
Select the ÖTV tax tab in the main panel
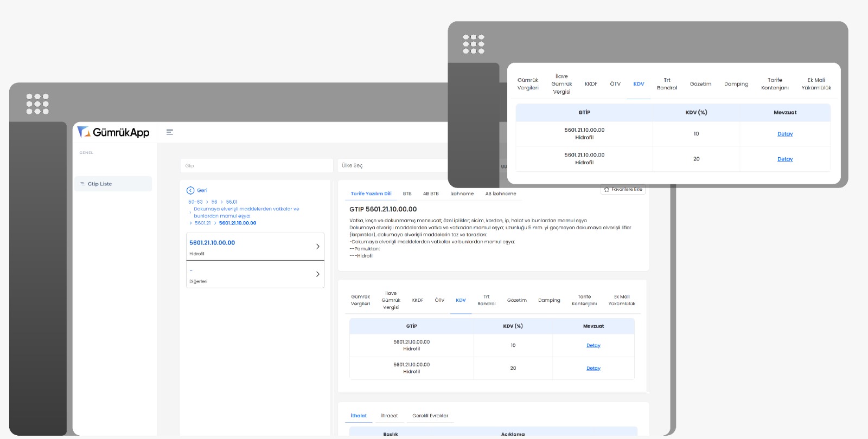click(x=439, y=300)
